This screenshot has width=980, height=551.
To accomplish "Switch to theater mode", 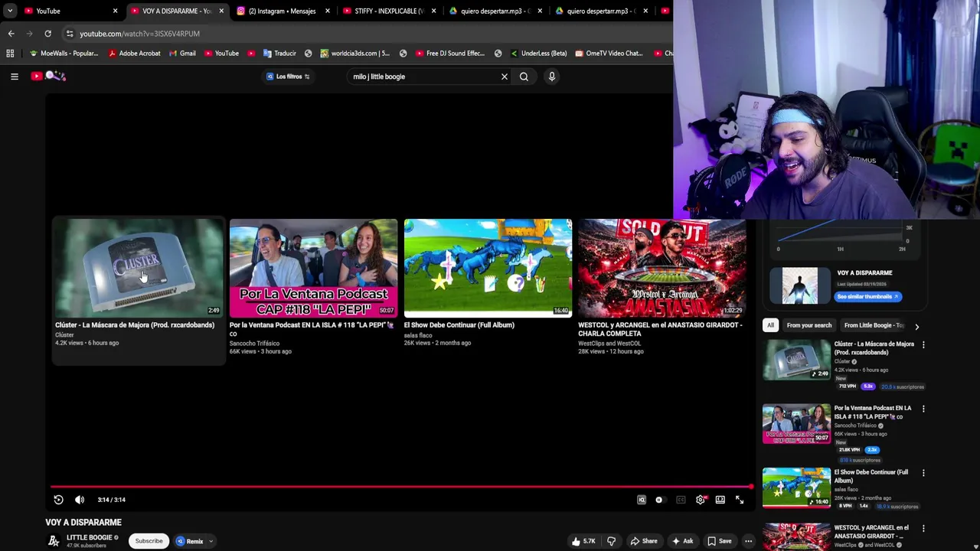I will pyautogui.click(x=720, y=500).
